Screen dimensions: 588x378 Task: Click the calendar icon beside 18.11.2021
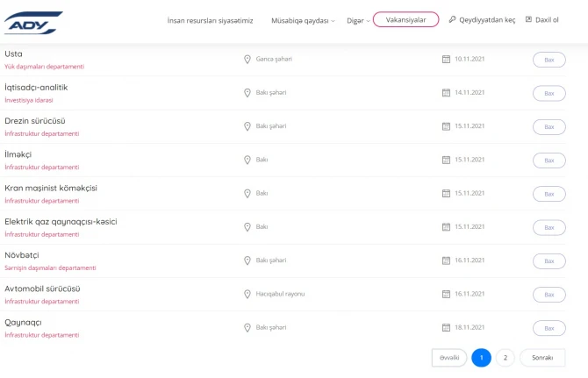click(x=446, y=327)
